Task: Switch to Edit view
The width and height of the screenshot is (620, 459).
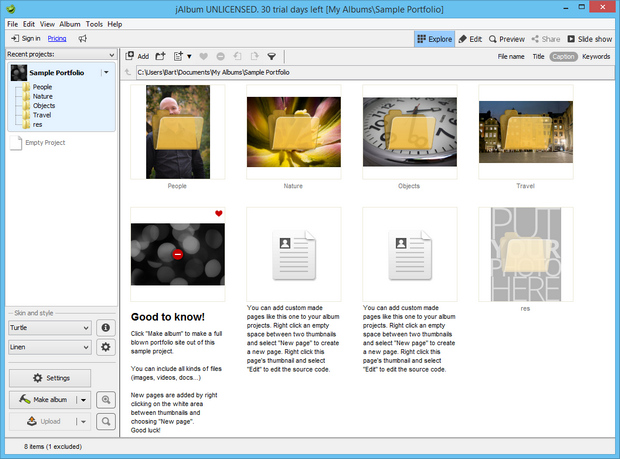Action: [x=470, y=39]
